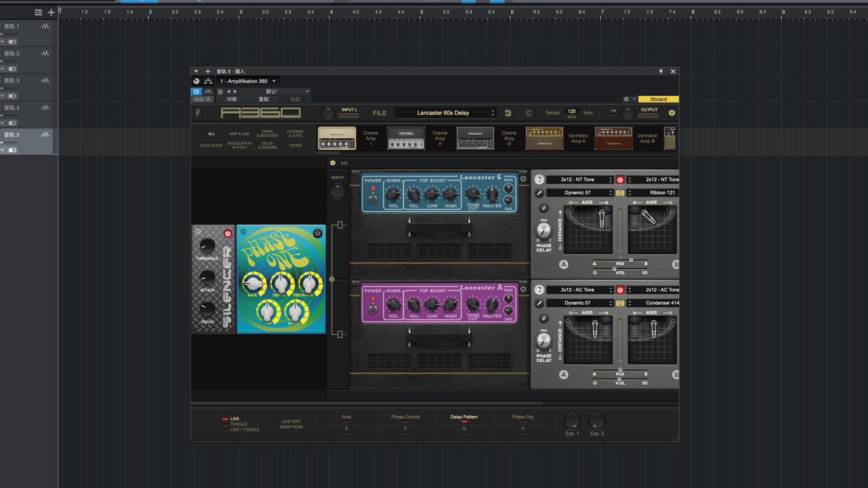Toggle the LIM limiter
Image resolution: width=868 pixels, height=488 pixels.
[613, 112]
